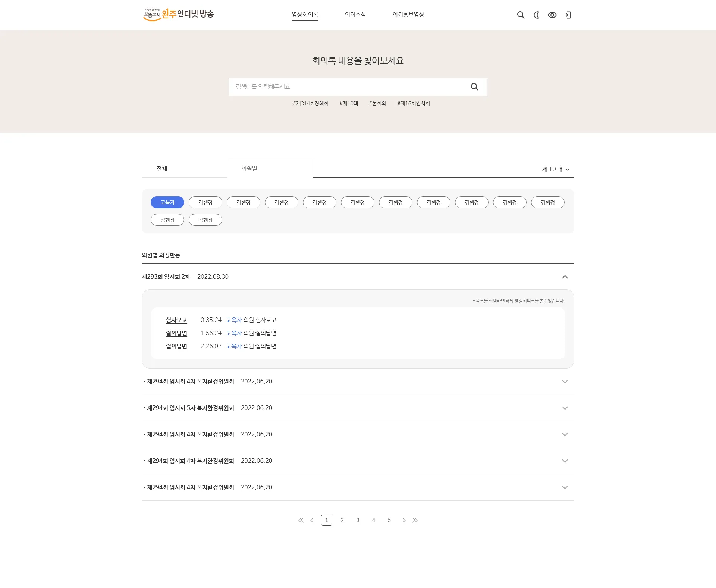Image resolution: width=716 pixels, height=588 pixels.
Task: Click the #제314회정례회 hashtag link
Action: pos(311,104)
